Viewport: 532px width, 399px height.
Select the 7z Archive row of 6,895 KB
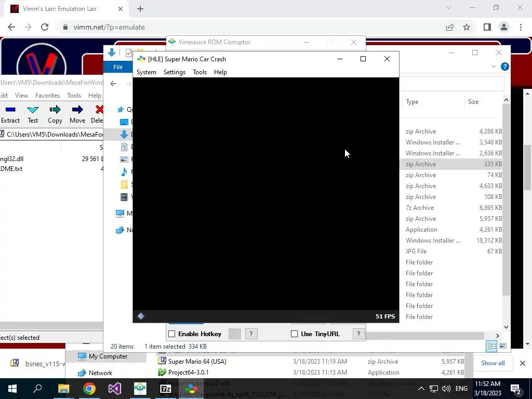coord(451,208)
